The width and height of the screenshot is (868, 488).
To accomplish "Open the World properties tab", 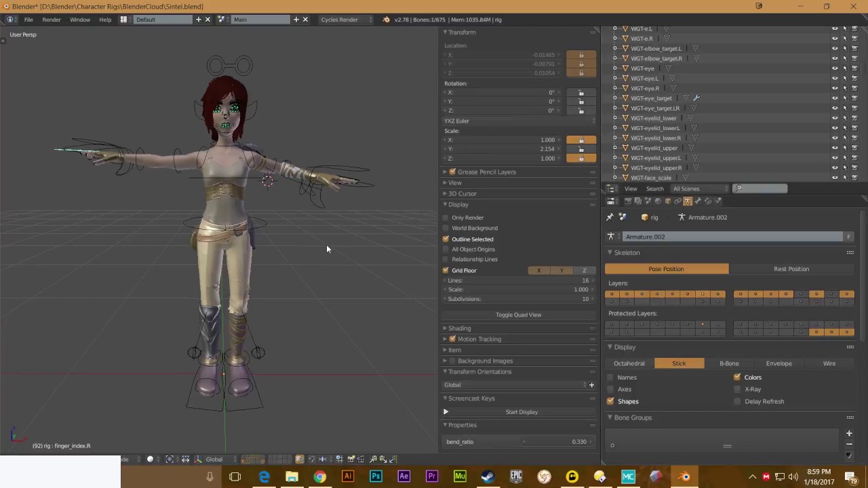I will tap(658, 201).
